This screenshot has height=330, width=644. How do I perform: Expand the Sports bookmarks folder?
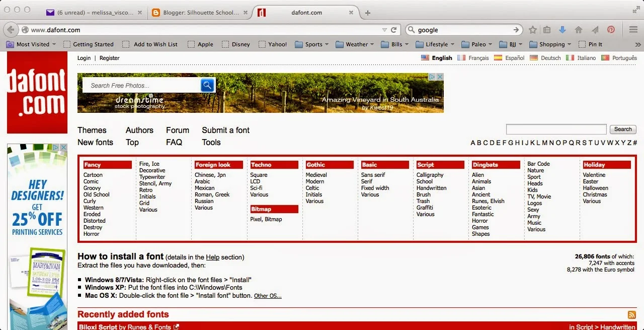[x=311, y=44]
